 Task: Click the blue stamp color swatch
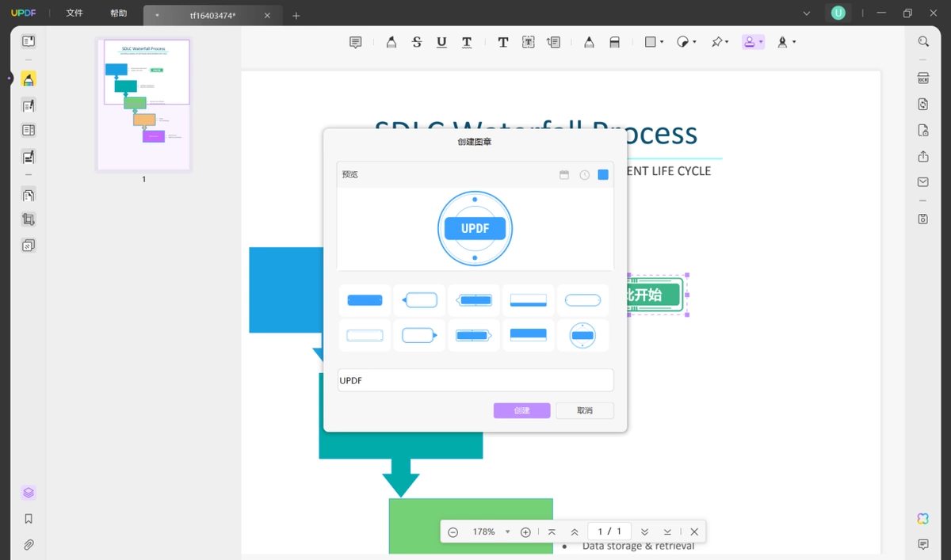[603, 175]
